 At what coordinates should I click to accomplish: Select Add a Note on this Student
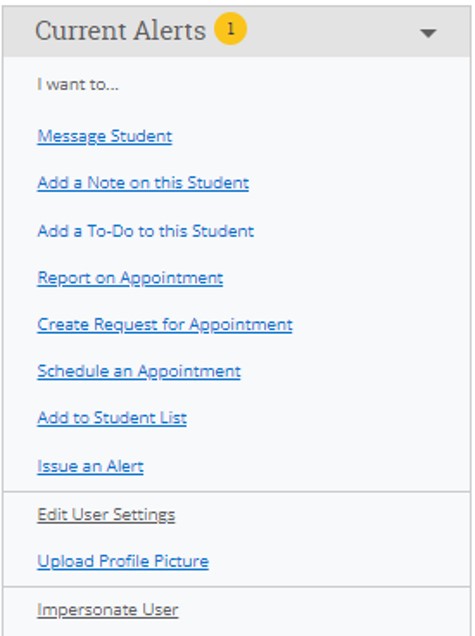coord(143,183)
